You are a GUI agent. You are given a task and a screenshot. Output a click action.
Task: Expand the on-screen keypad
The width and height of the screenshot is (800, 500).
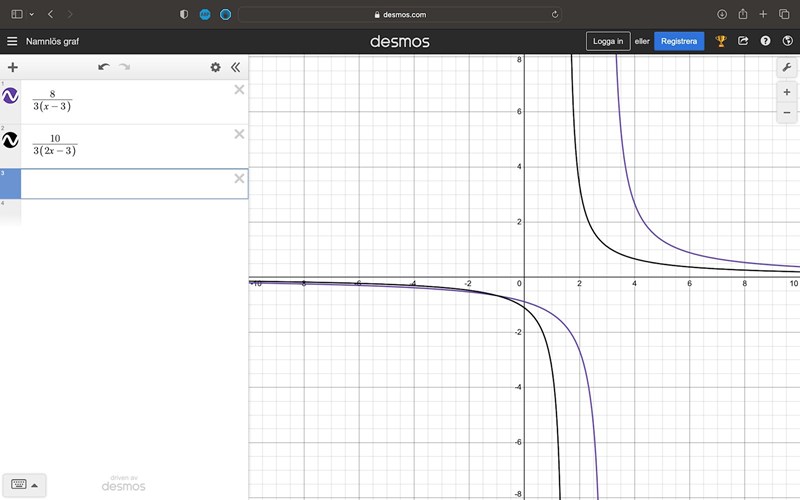tap(22, 484)
